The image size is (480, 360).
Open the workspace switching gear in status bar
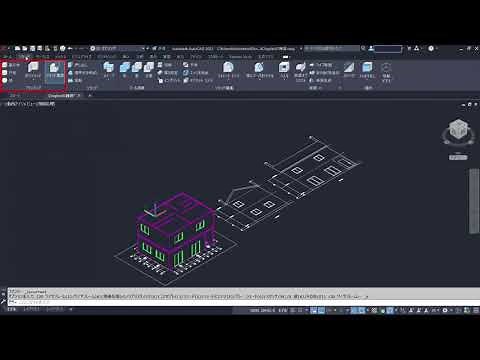tap(445, 310)
